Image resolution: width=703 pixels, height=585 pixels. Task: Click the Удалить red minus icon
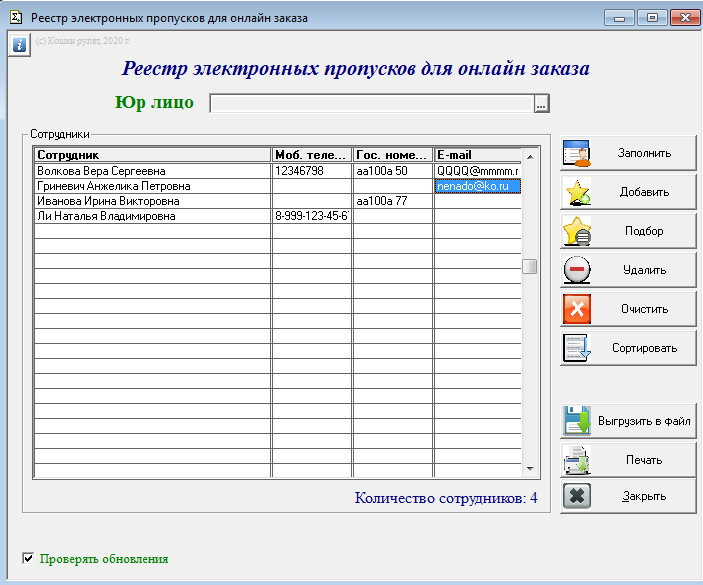(577, 270)
